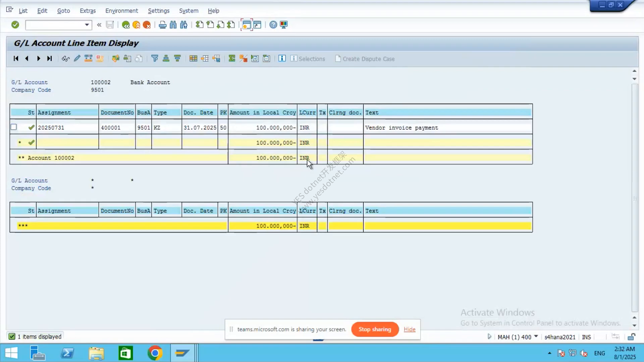Click the Help question mark icon
Viewport: 644px width, 362px height.
coord(273,25)
